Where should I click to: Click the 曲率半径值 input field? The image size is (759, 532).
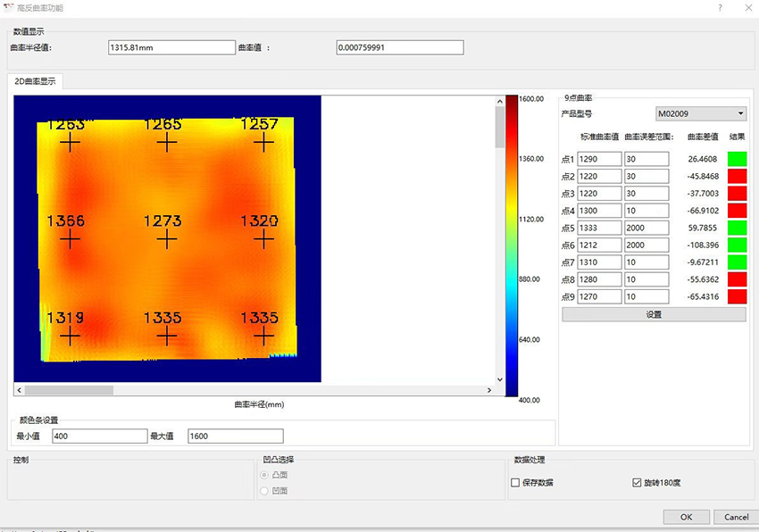click(171, 47)
